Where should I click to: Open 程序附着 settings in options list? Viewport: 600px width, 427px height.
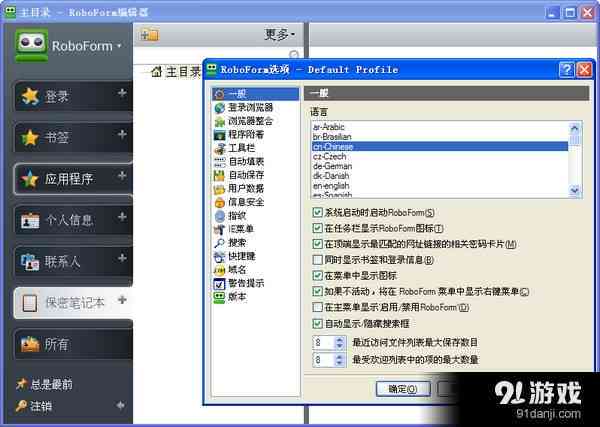click(x=239, y=134)
